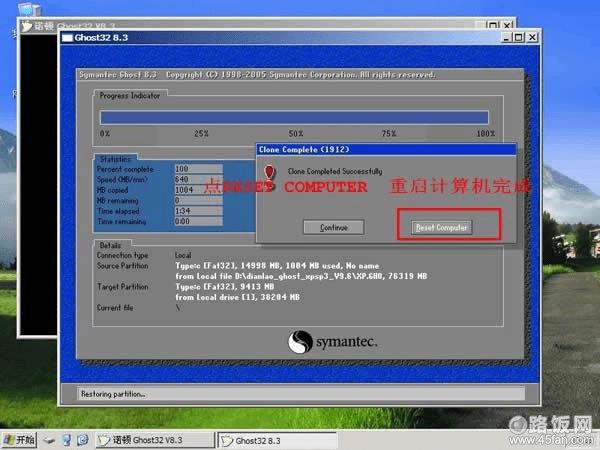This screenshot has height=450, width=600.
Task: Click the 'Statistics' group label
Action: click(x=115, y=159)
